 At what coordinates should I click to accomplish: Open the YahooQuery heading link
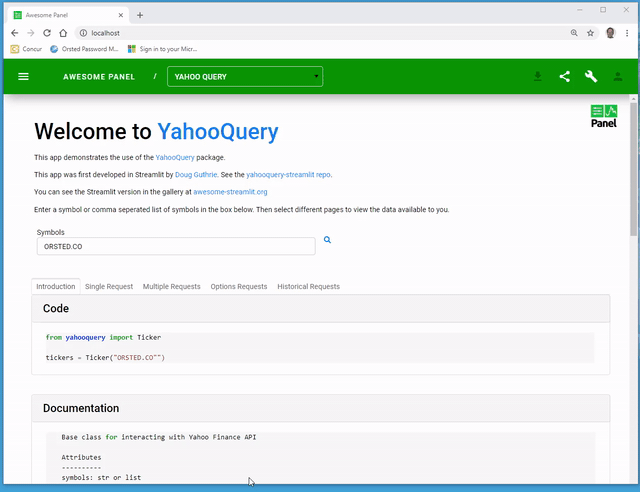[218, 131]
